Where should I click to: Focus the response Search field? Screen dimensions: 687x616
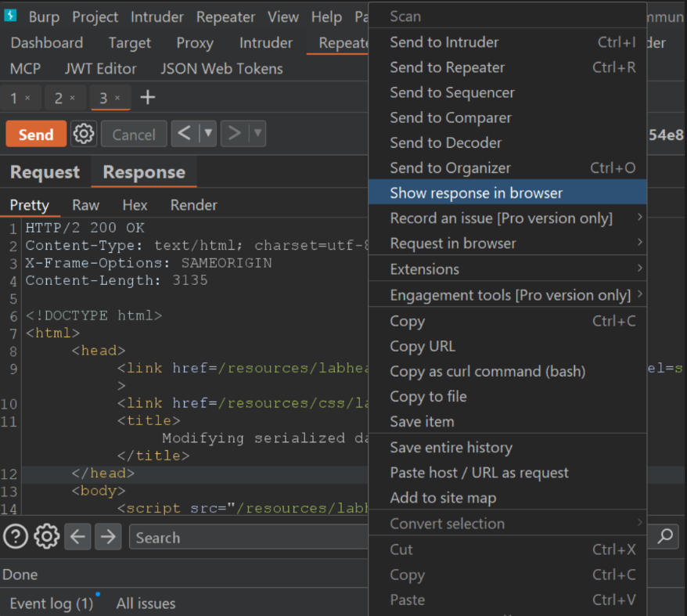pyautogui.click(x=248, y=537)
